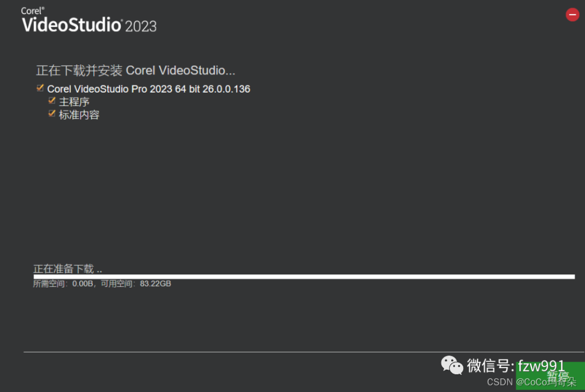Select the 标准内容 component label
The height and width of the screenshot is (392, 585).
point(79,115)
